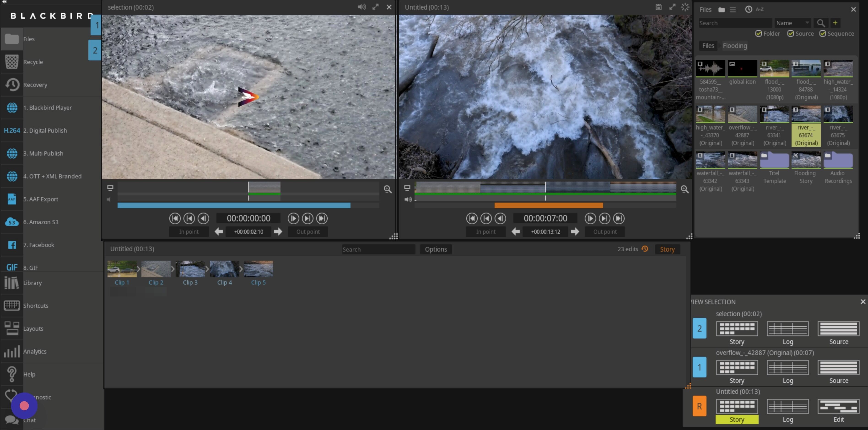Open edit history beside 23 edits
The image size is (868, 430).
pyautogui.click(x=645, y=249)
